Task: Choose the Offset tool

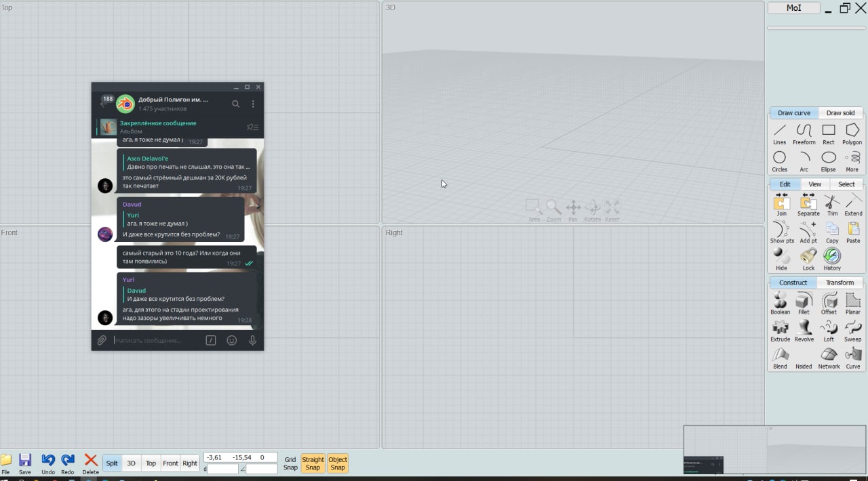Action: click(x=829, y=304)
